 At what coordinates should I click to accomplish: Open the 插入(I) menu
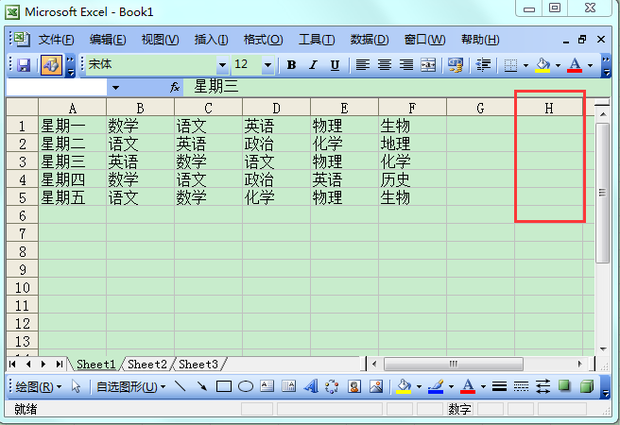click(x=211, y=40)
